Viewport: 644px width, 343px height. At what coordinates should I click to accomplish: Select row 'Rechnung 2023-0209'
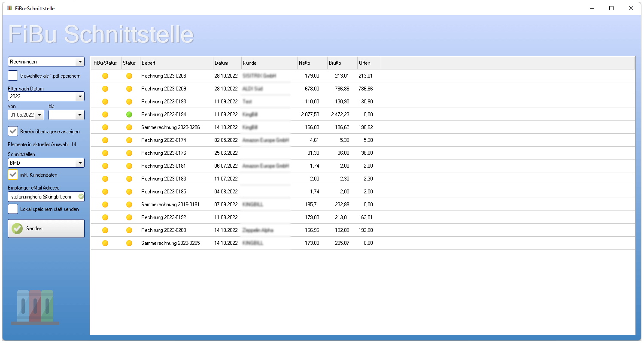[x=363, y=89]
